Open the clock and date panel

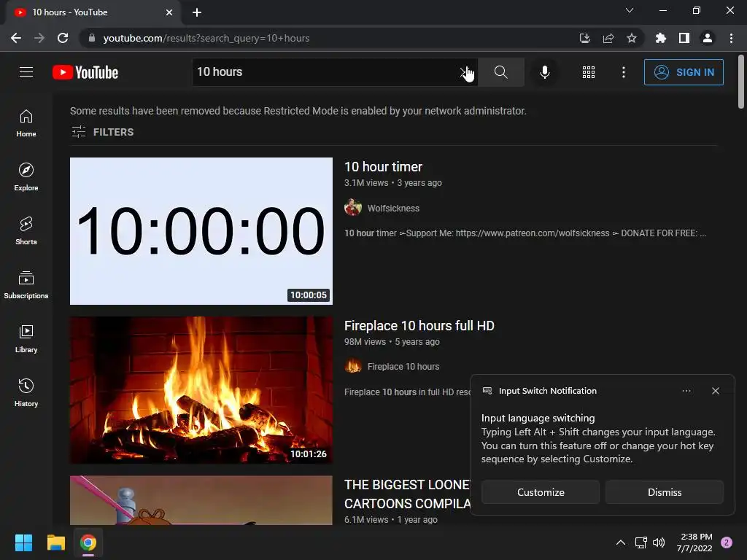click(x=694, y=542)
